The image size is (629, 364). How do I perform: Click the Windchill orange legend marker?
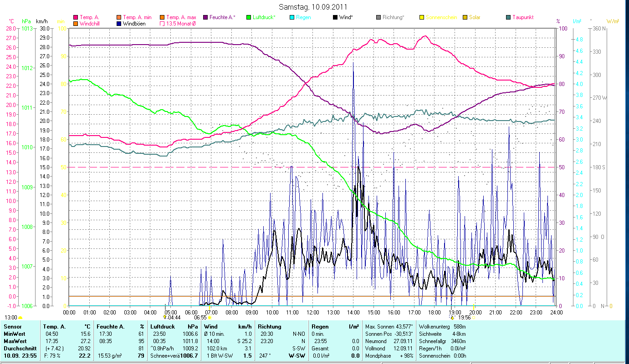[x=76, y=24]
